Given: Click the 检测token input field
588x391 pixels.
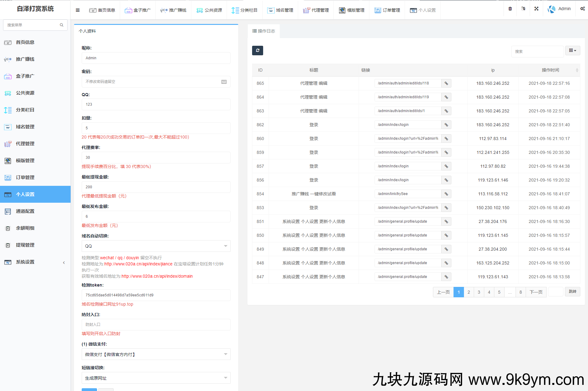Looking at the screenshot, I should pos(156,295).
